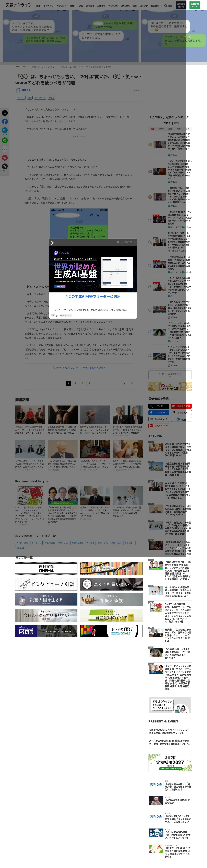This screenshot has width=207, height=868.
Task: Open the 今日こそぐっすり眠りたい banner
Action: point(46,615)
